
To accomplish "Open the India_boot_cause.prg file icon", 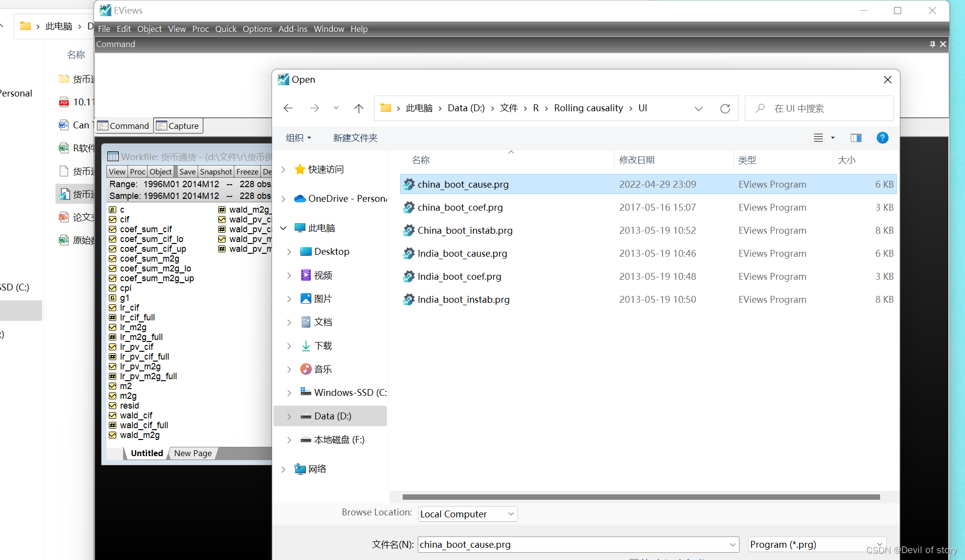I will [x=408, y=253].
